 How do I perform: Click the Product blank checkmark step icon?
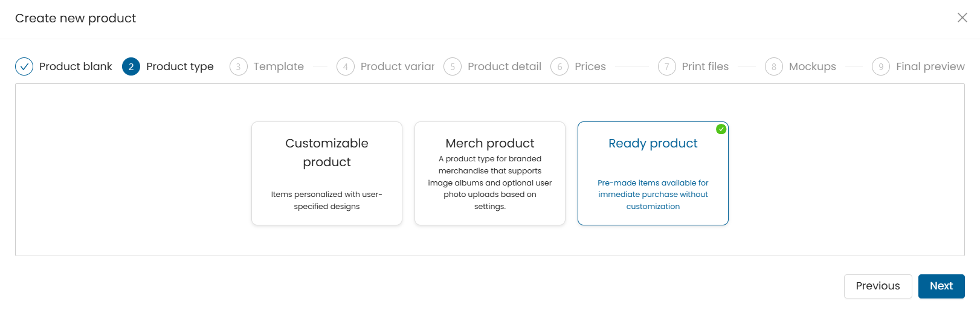click(24, 66)
